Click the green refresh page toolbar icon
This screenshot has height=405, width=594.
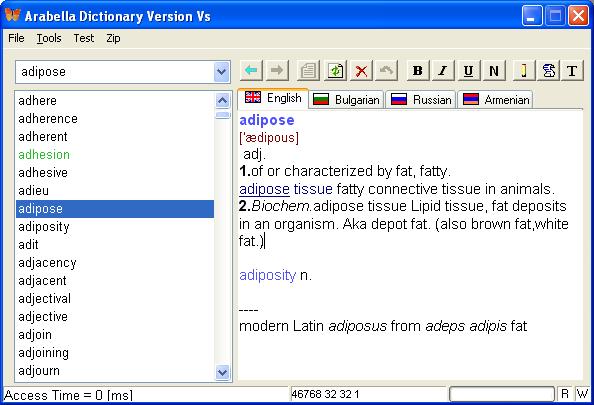(335, 70)
